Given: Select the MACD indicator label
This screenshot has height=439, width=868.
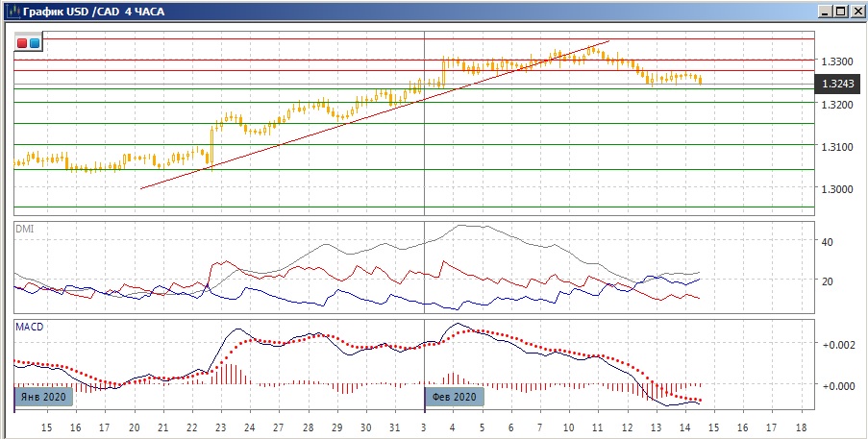Looking at the screenshot, I should coord(27,327).
